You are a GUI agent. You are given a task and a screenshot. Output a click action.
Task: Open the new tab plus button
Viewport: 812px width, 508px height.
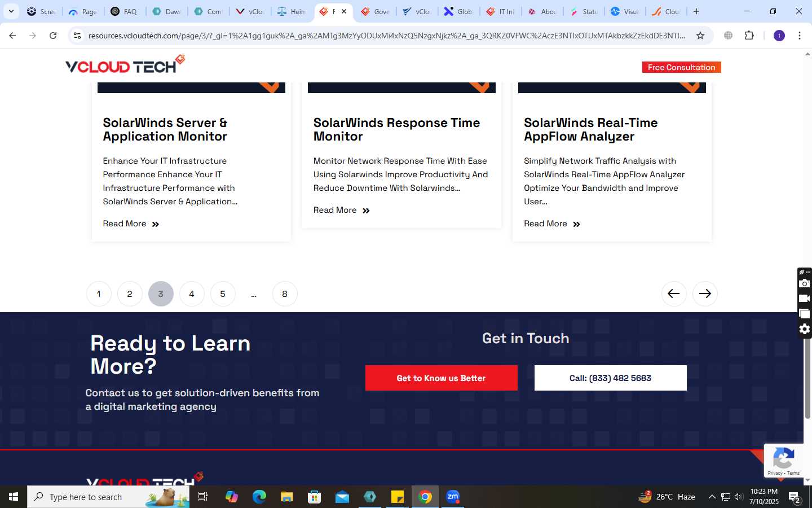pos(696,11)
